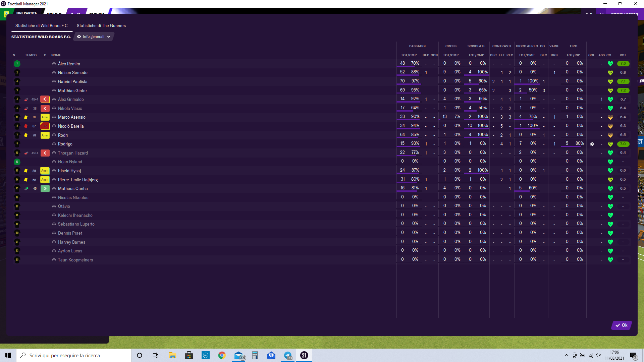Switch to Statistiche di The Gunners tab
The width and height of the screenshot is (644, 362).
click(101, 25)
